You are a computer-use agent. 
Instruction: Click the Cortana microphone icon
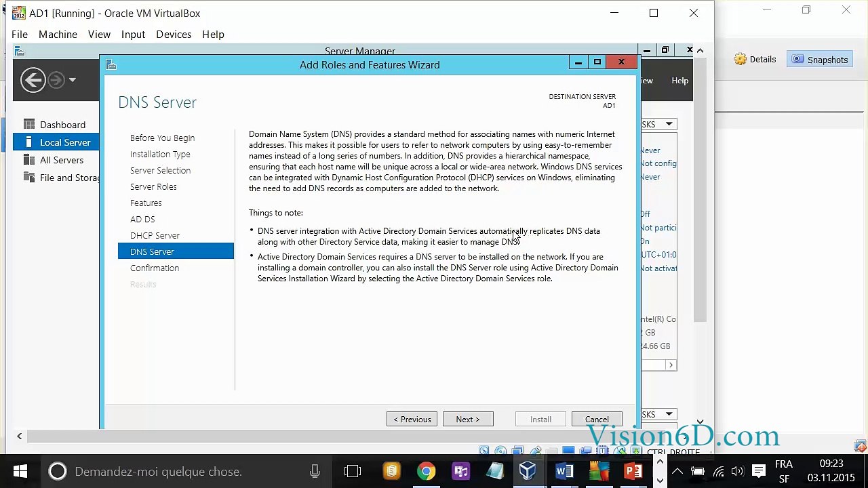[x=315, y=472]
